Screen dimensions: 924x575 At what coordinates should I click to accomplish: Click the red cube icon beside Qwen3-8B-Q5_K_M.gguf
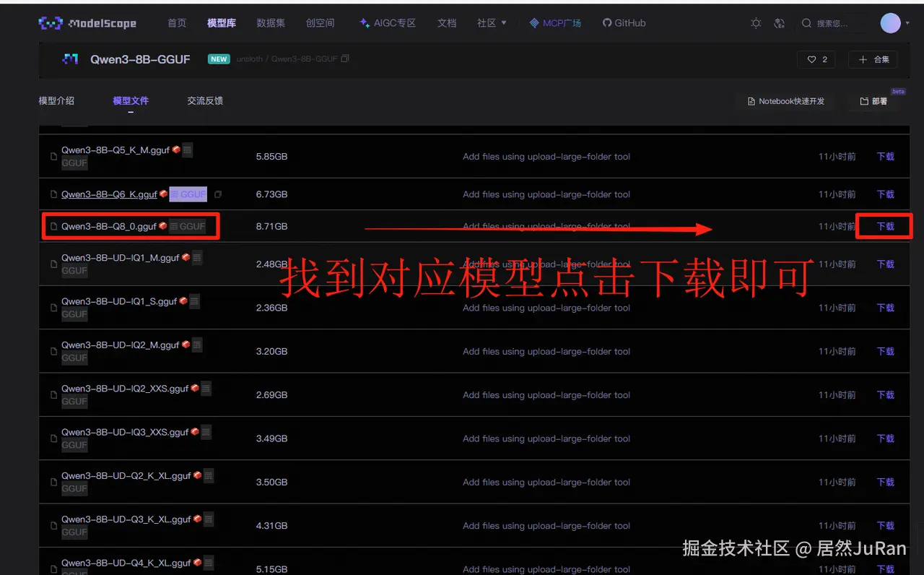(x=176, y=150)
